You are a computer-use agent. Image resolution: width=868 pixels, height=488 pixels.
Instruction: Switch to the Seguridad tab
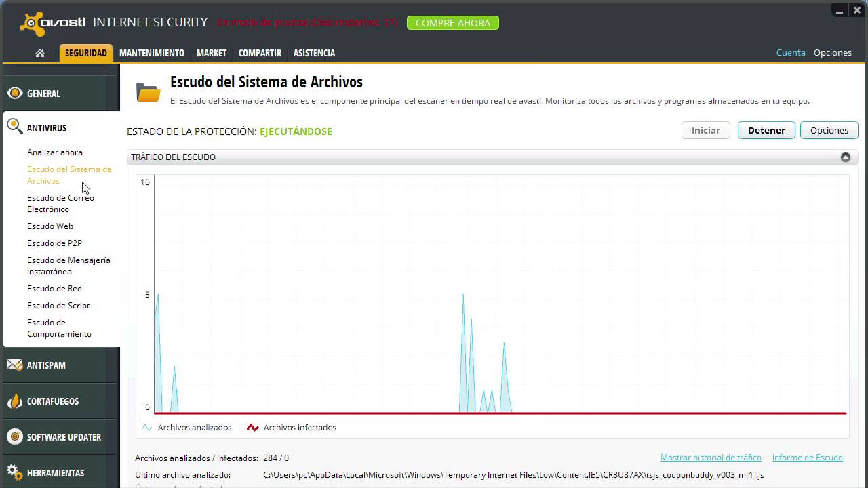(x=86, y=53)
